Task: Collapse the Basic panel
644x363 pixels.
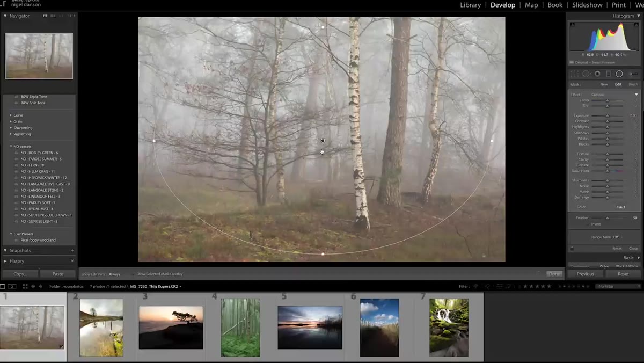Action: pos(638,258)
